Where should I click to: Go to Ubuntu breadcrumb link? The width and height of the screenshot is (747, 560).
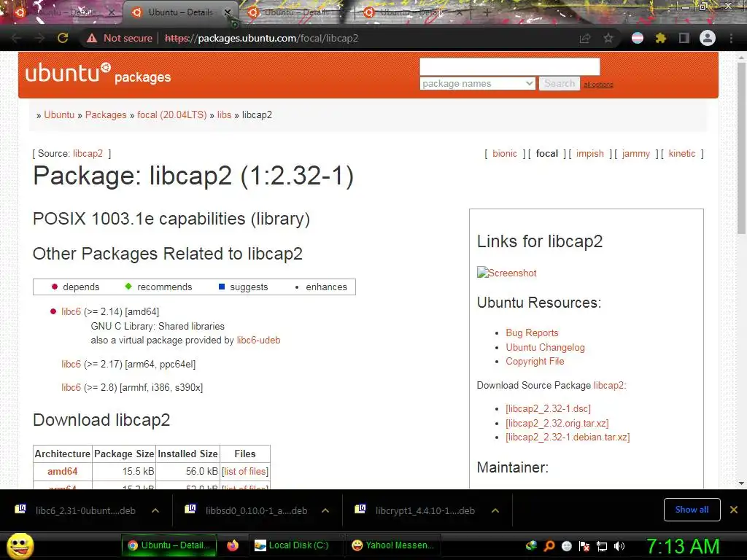click(x=59, y=114)
